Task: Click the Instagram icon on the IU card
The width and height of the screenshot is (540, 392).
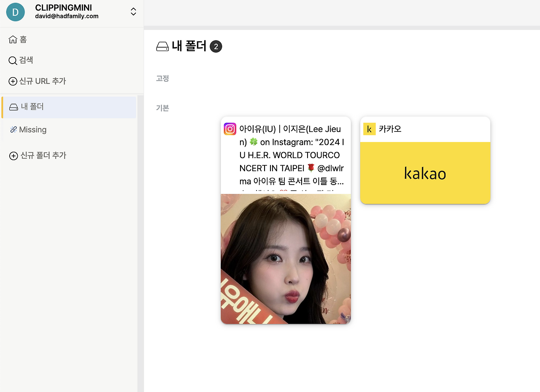Action: 230,129
